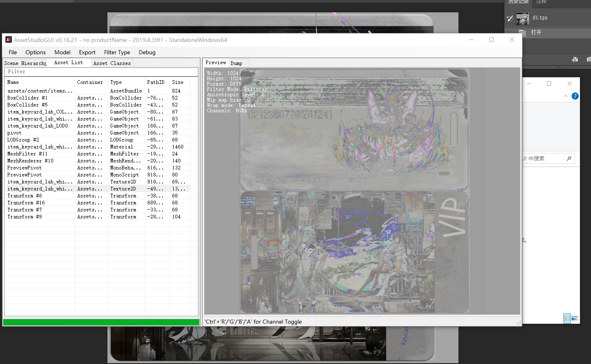Click new document from state icon in History panel

click(x=575, y=60)
